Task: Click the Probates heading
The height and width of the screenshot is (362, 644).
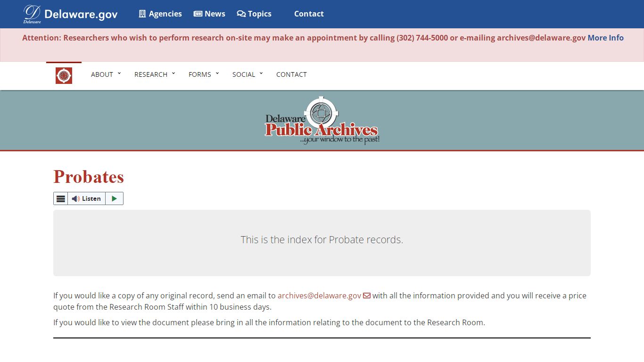Action: tap(89, 177)
